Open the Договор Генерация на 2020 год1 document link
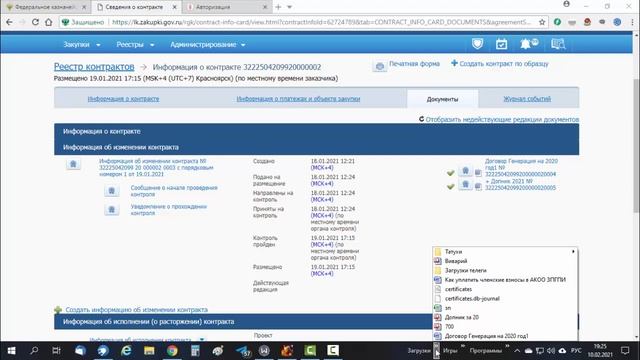Image resolution: width=640 pixels, height=360 pixels. 521,167
